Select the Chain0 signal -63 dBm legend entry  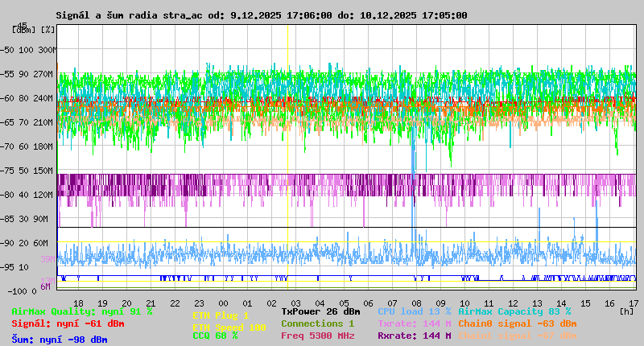click(x=517, y=323)
